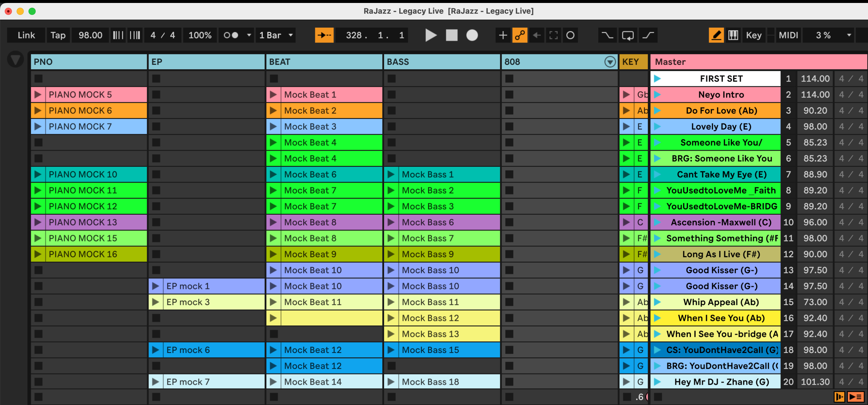Image resolution: width=868 pixels, height=405 pixels.
Task: Click the Session Record circle button
Action: [x=570, y=35]
